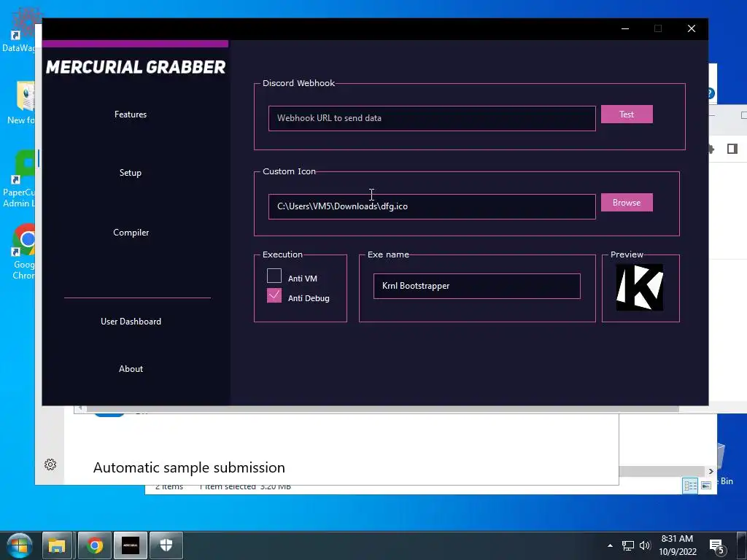Click the blue help icon behind the window
747x560 pixels.
[711, 93]
